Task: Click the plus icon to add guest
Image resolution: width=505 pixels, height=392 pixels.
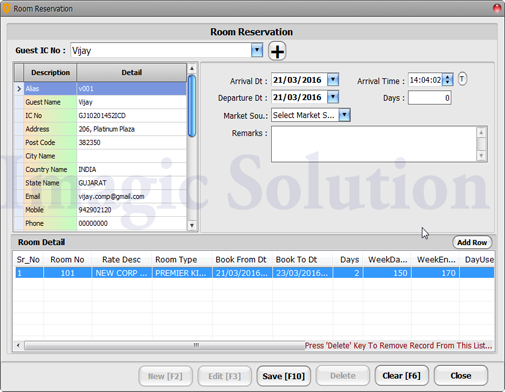Action: coord(277,51)
